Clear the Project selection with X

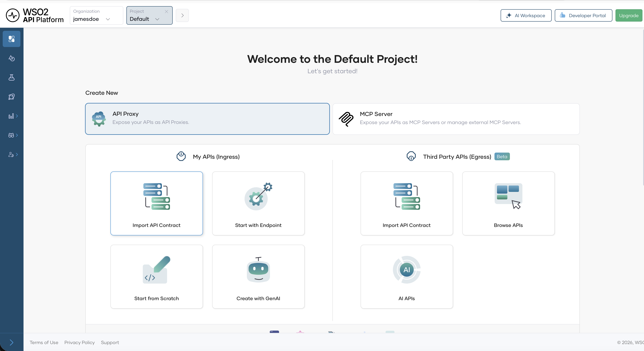pos(166,12)
